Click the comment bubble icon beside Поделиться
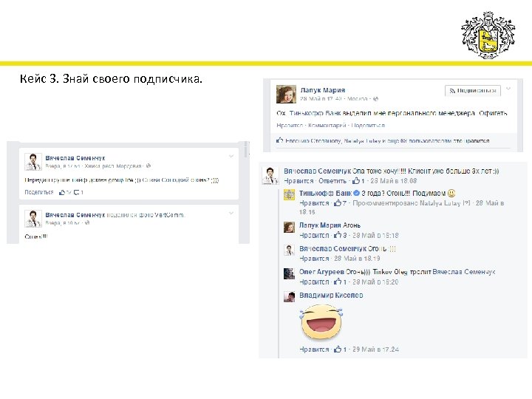This screenshot has height=399, width=532. (77, 192)
